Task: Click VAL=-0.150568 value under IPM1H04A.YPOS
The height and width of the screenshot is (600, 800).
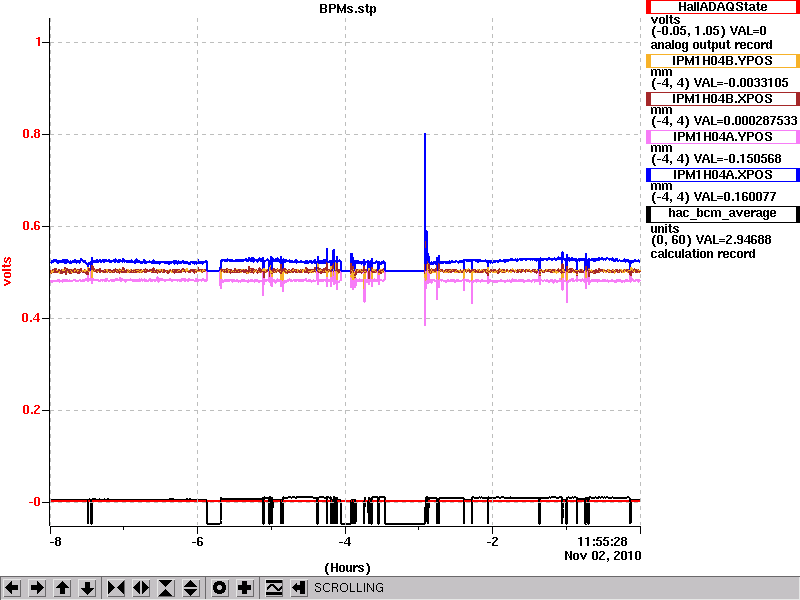Action: [738, 159]
